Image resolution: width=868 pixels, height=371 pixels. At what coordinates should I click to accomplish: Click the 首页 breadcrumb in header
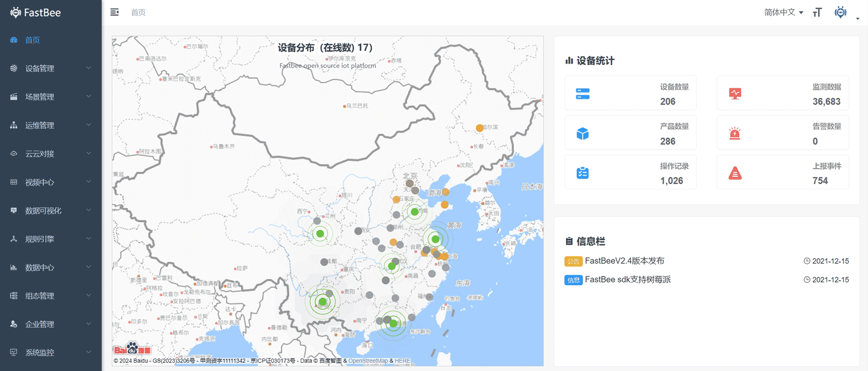138,13
